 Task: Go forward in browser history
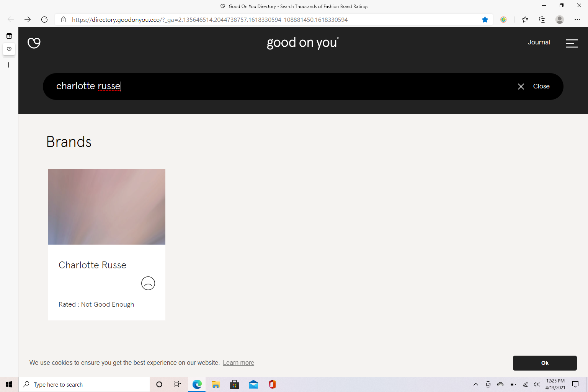28,20
